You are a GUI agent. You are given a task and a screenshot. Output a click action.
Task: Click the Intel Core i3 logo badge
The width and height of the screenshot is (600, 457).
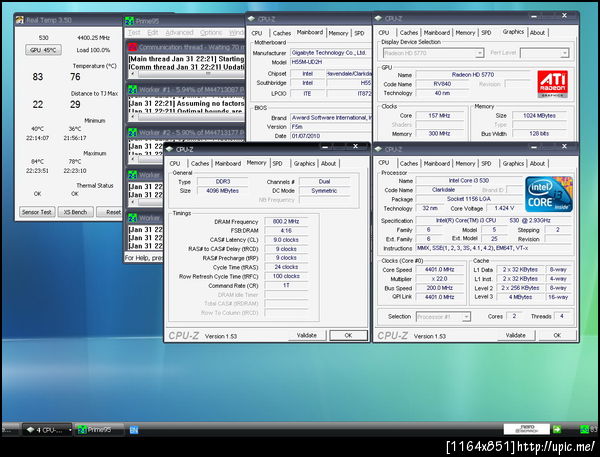click(x=549, y=194)
